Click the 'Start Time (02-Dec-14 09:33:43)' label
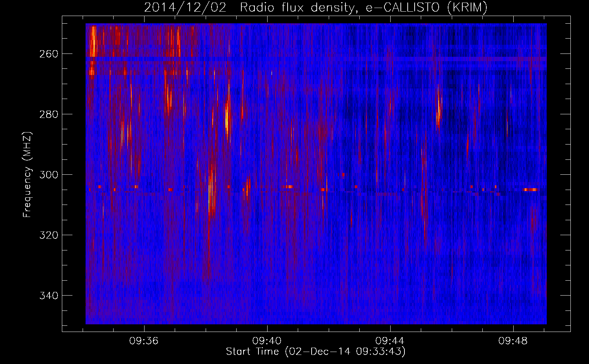589x364 pixels. coord(316,352)
